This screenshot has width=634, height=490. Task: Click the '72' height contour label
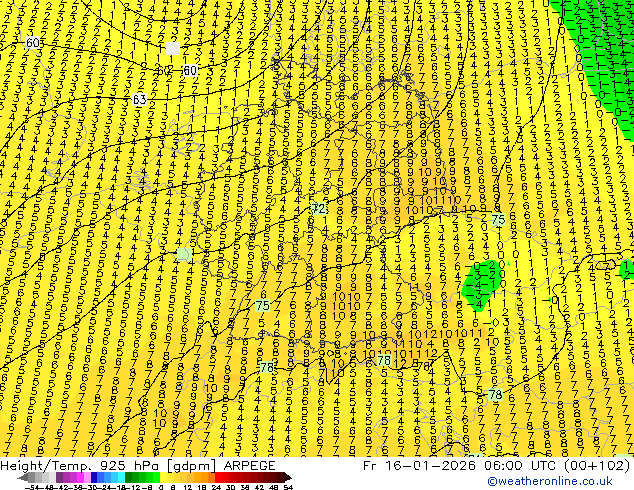coord(319,209)
